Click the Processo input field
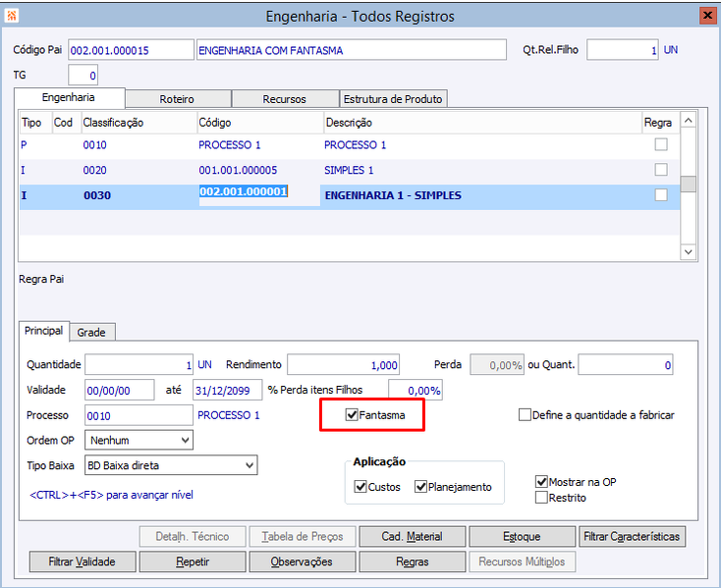The width and height of the screenshot is (721, 588). (x=139, y=415)
